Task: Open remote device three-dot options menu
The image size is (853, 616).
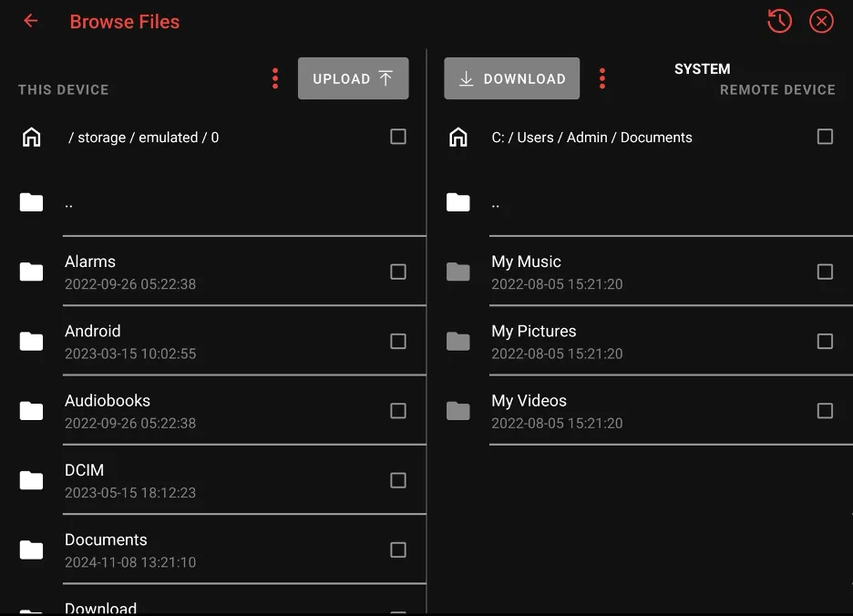Action: click(601, 79)
